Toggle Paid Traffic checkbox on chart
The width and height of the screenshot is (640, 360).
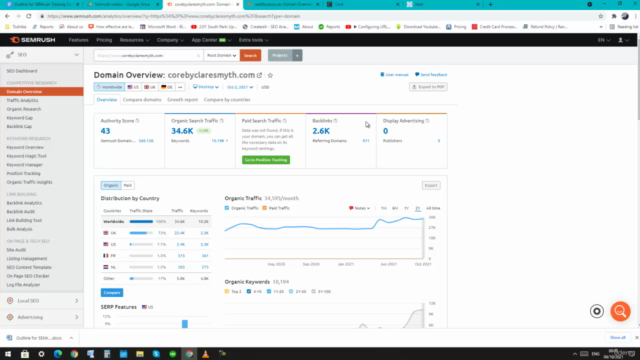pos(264,208)
